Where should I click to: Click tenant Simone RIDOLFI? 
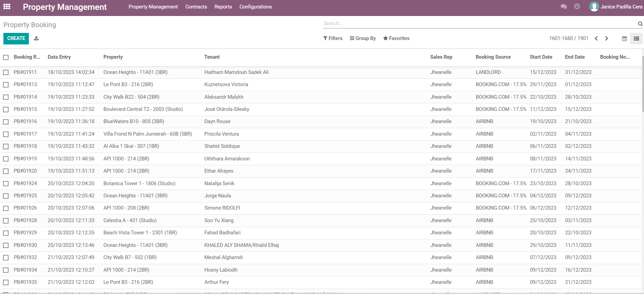(x=222, y=208)
